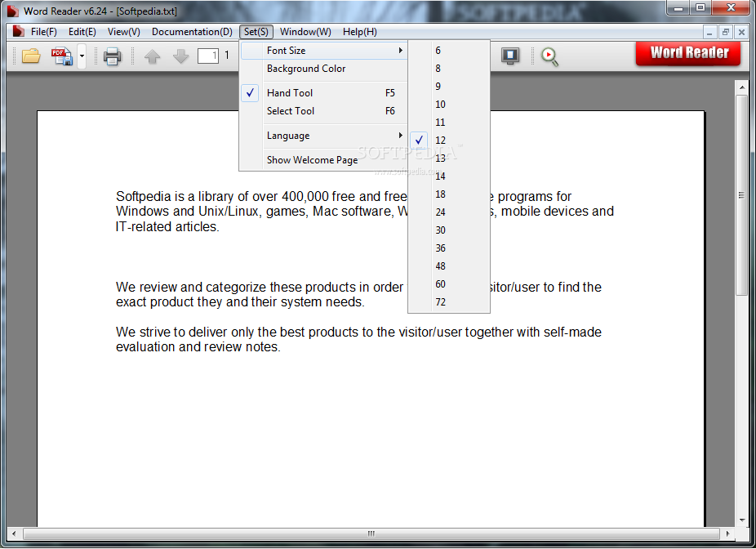Set font size to 24
The width and height of the screenshot is (756, 549).
449,212
